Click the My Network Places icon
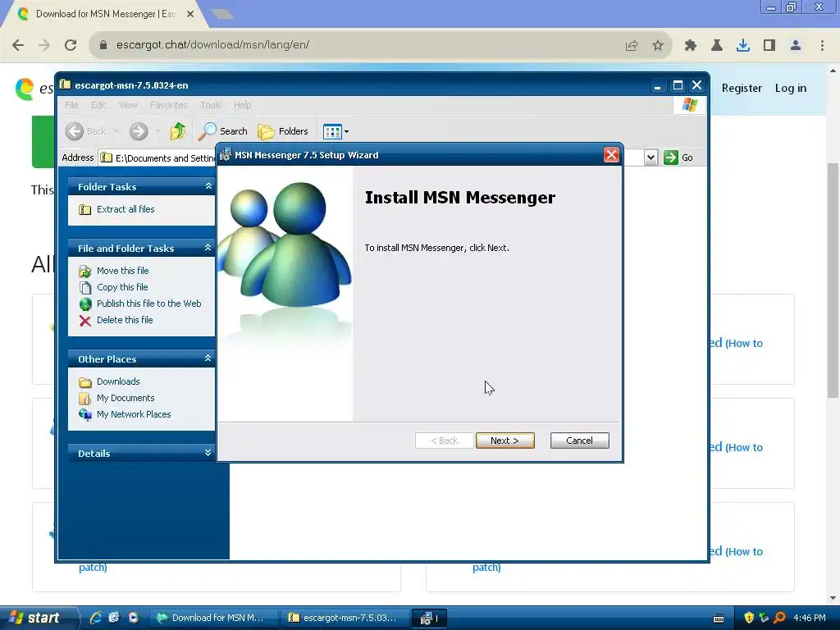 [84, 414]
